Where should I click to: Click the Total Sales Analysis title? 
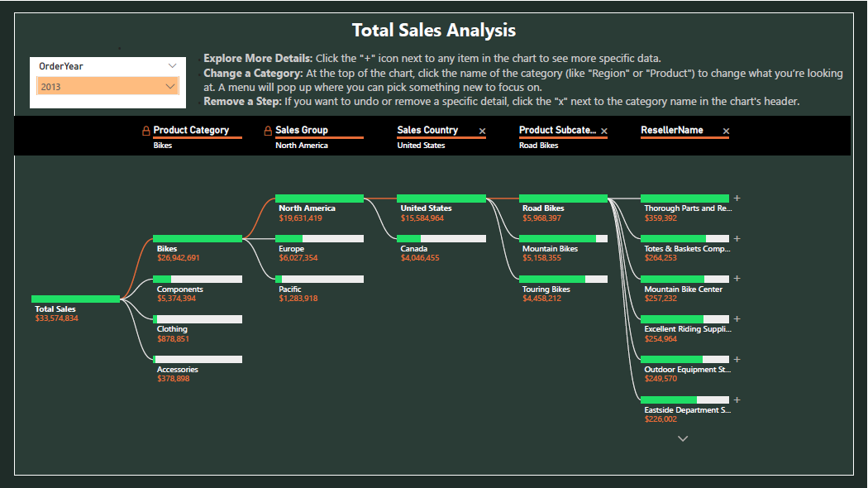click(x=434, y=30)
